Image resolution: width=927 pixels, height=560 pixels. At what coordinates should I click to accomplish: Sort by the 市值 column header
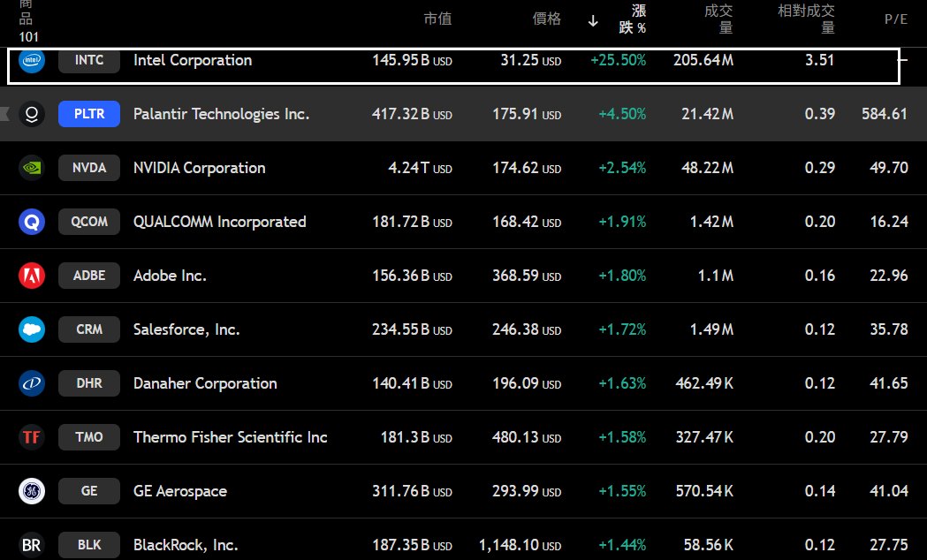437,19
